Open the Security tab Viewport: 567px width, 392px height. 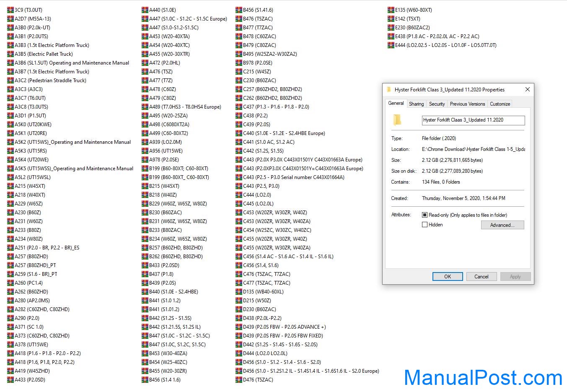[437, 104]
